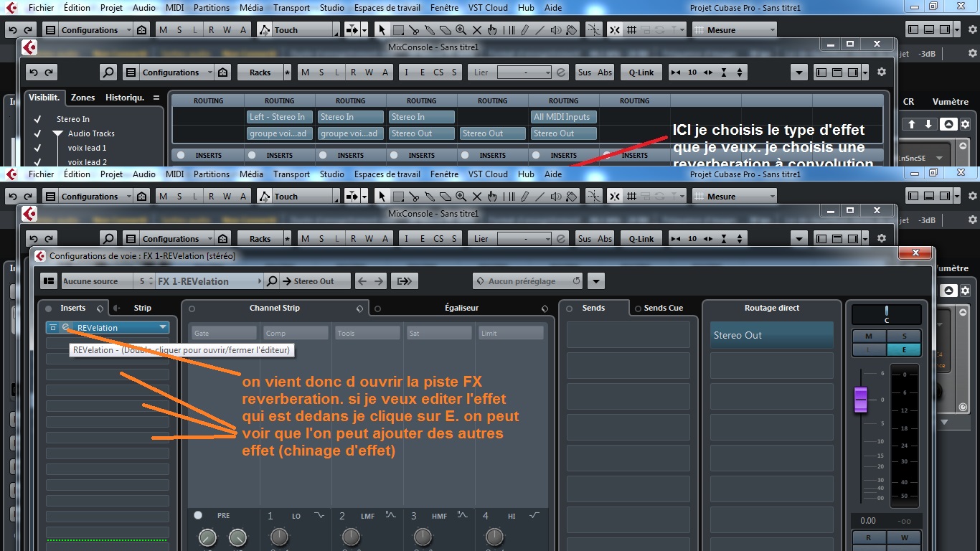980x551 pixels.
Task: Select the Object Selection arrow tool in lower project toolbar
Action: click(x=382, y=197)
